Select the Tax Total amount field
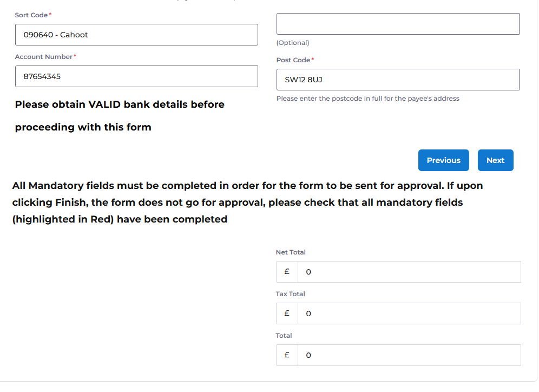The image size is (539, 392). pos(409,313)
